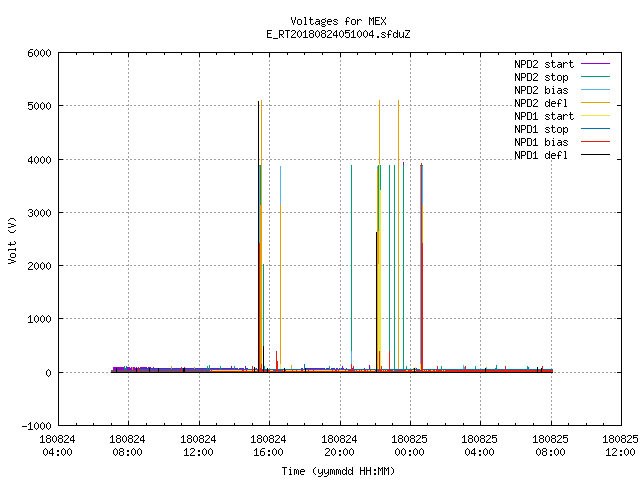
Task: Select the 'NPD2 start' legend label
Action: (544, 64)
